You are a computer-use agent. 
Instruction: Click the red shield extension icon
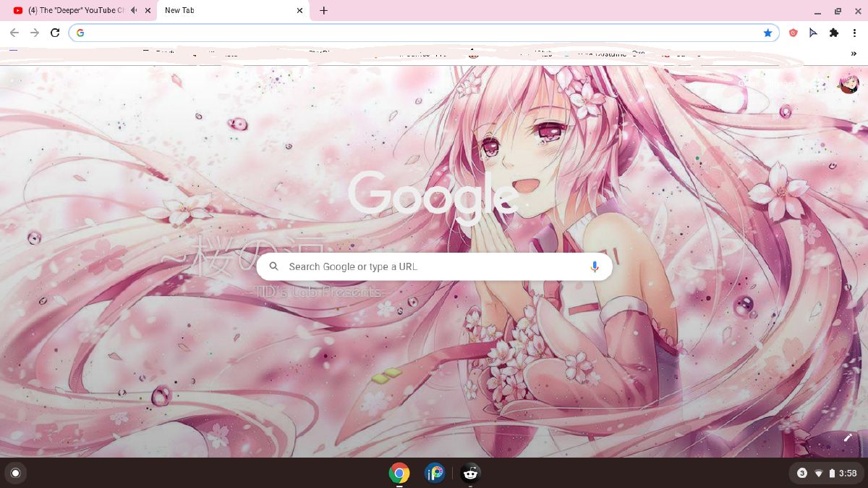(x=792, y=33)
